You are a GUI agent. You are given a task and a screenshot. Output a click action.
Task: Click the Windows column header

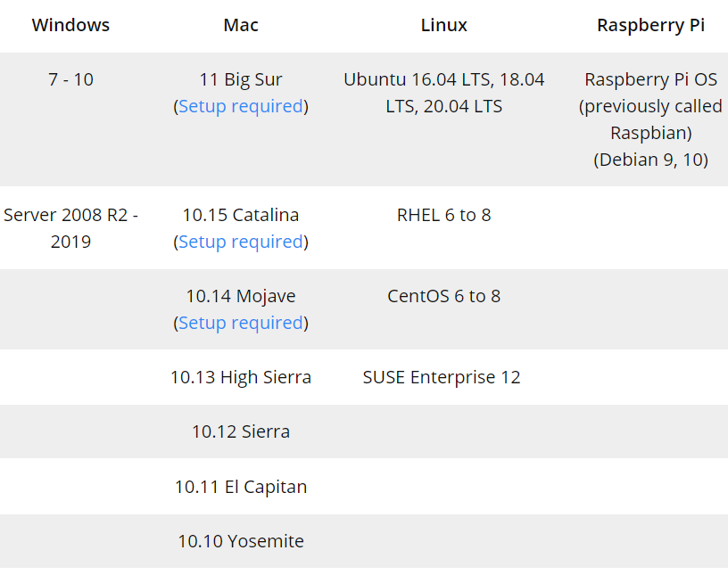click(x=70, y=25)
